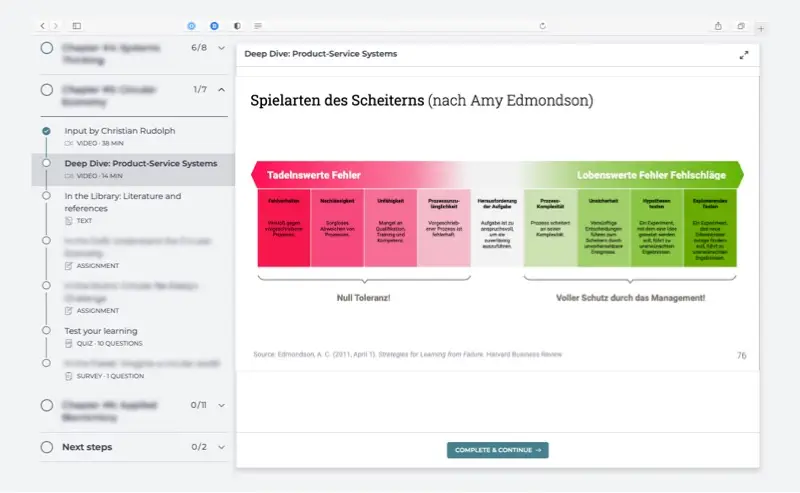The width and height of the screenshot is (800, 493).
Task: Click the Null Toleranz! caption
Action: pyautogui.click(x=363, y=298)
